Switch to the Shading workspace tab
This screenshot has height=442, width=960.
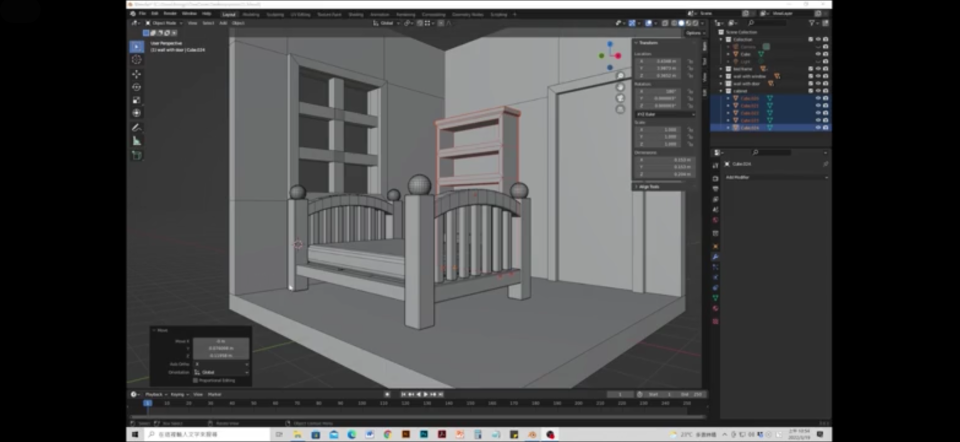coord(356,14)
